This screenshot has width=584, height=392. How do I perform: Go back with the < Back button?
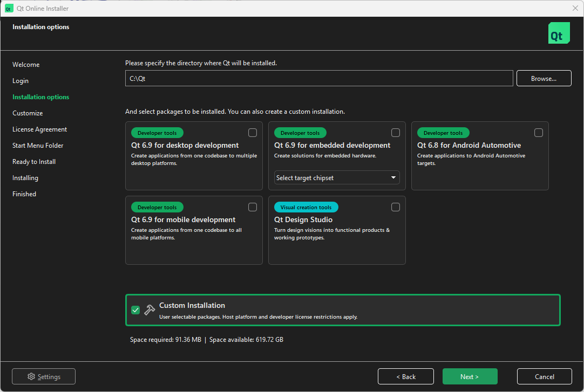[405, 376]
